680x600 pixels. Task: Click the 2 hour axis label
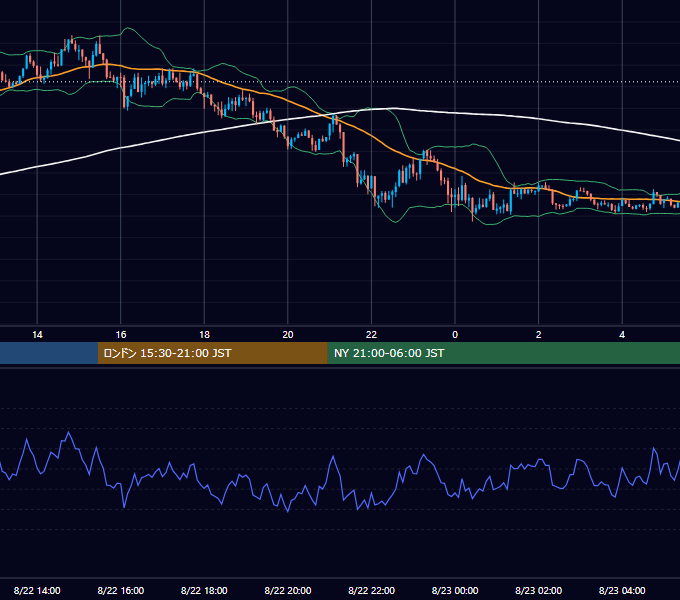[x=539, y=335]
